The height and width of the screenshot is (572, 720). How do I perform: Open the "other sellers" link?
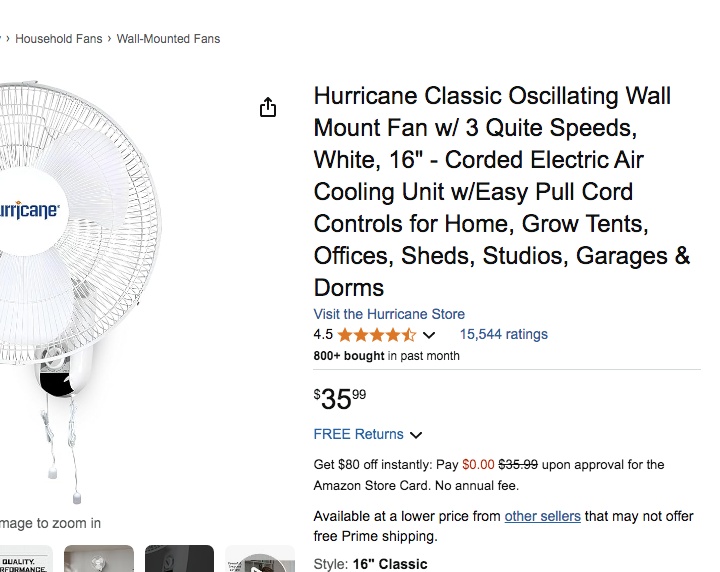pos(542,516)
